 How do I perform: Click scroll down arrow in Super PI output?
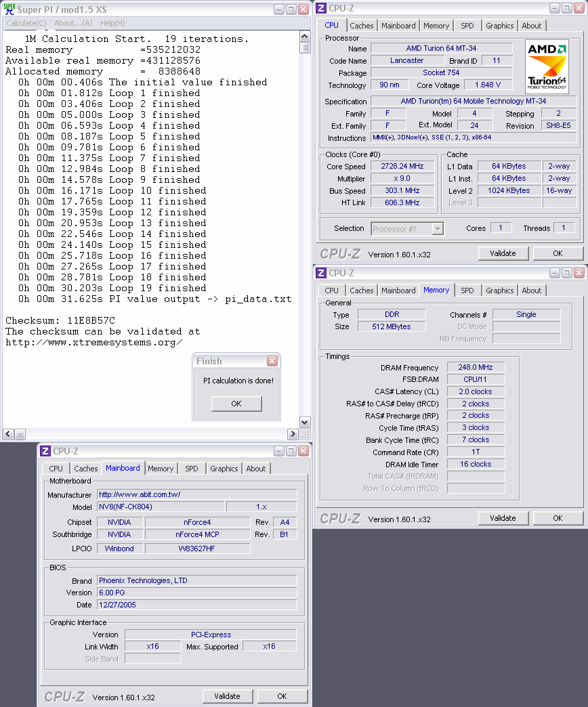305,423
